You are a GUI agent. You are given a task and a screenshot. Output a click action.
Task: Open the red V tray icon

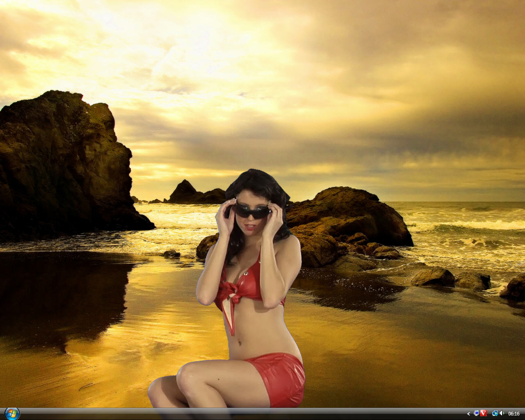click(x=484, y=413)
